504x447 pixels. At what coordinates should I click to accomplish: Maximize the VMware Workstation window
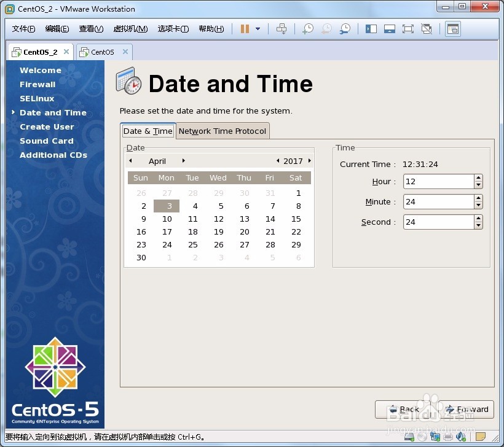[x=462, y=7]
